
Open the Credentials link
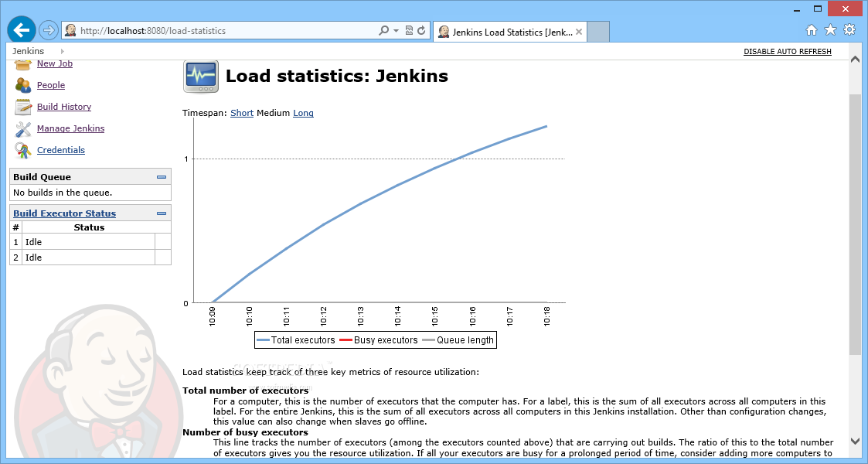pyautogui.click(x=61, y=150)
